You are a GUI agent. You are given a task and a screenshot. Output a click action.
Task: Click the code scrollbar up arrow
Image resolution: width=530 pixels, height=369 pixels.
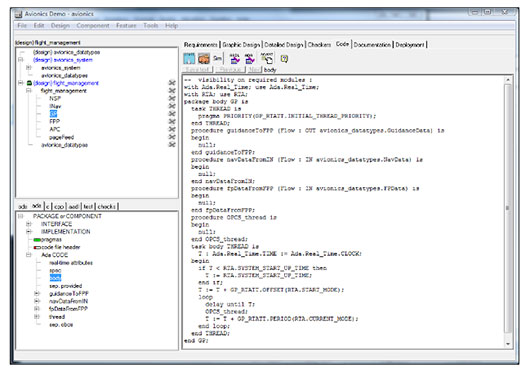508,80
